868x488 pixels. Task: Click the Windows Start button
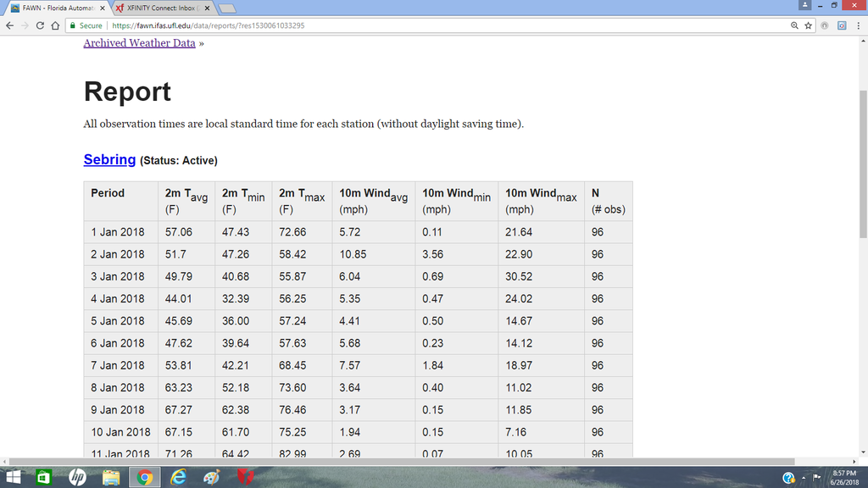(x=13, y=478)
